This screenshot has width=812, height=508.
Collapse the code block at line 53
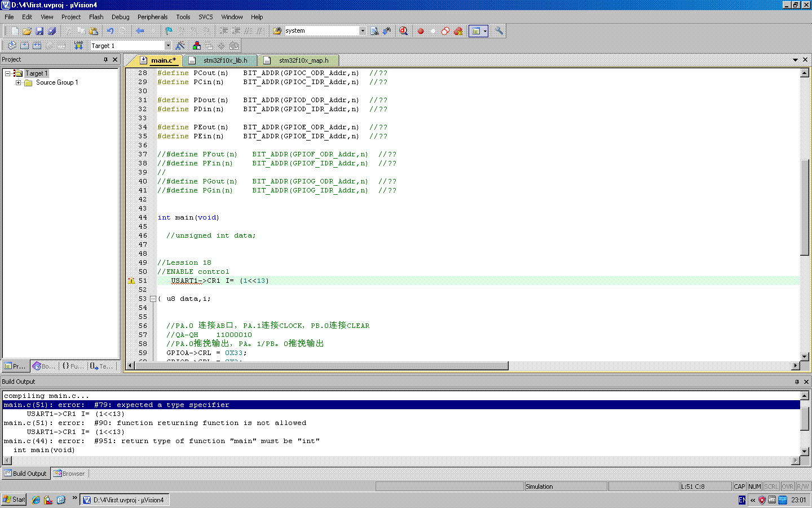pos(153,299)
